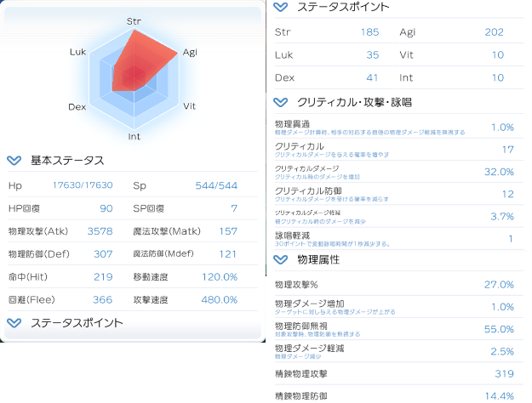Image resolution: width=532 pixels, height=403 pixels.
Task: Select the Int label on radar chart
Action: click(x=134, y=137)
